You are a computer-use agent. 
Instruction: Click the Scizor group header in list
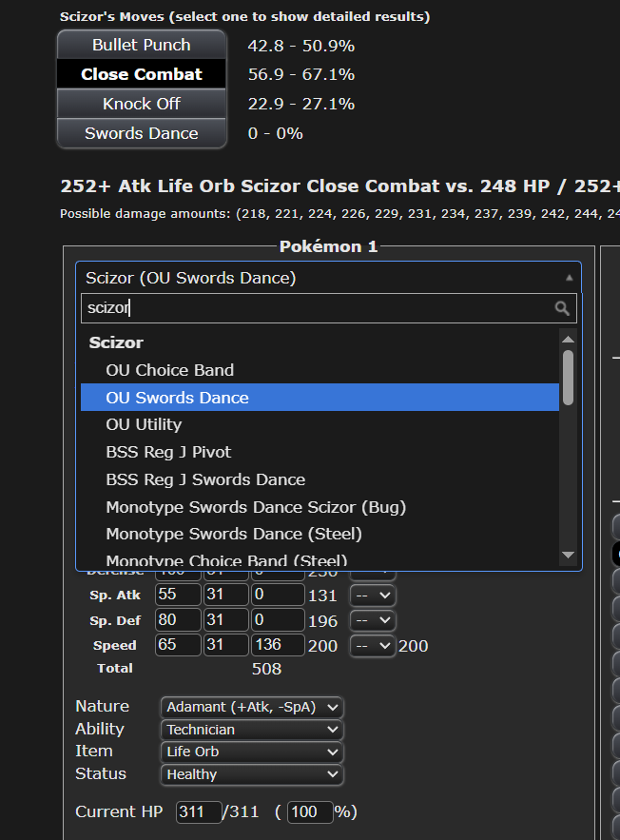116,342
